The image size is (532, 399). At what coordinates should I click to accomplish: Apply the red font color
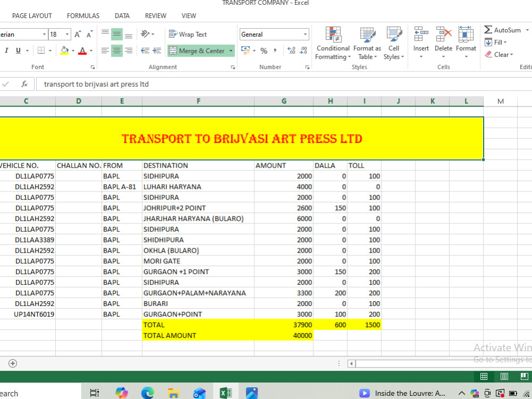[x=82, y=51]
